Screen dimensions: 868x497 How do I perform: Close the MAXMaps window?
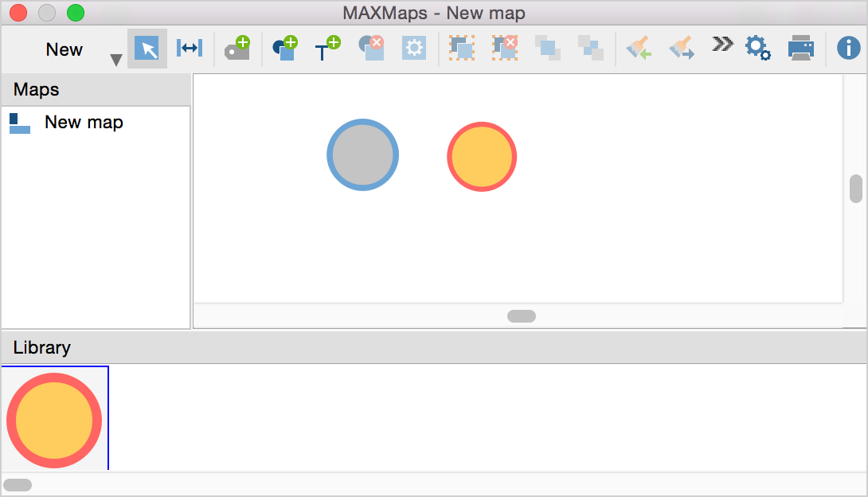[18, 13]
